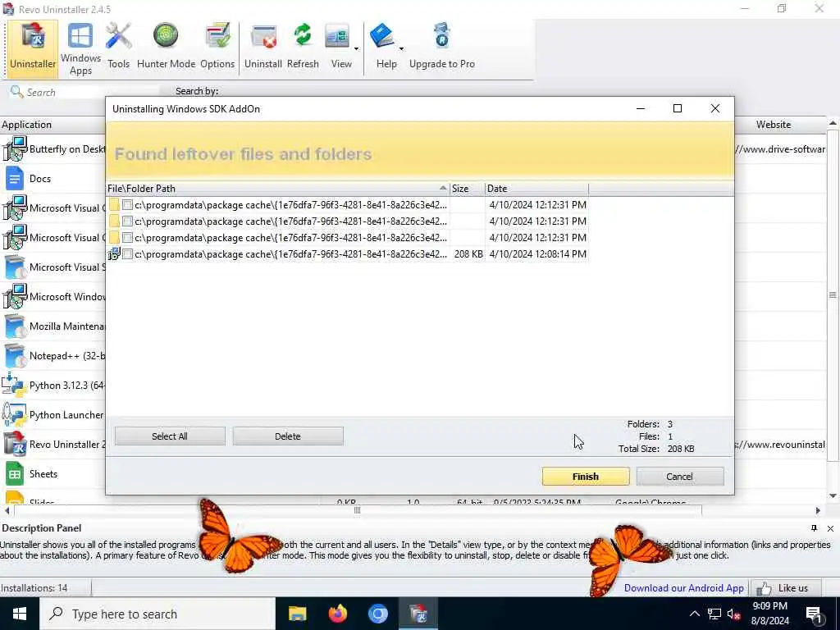This screenshot has height=630, width=840.
Task: Select the Notepad++ application entry
Action: coord(53,356)
